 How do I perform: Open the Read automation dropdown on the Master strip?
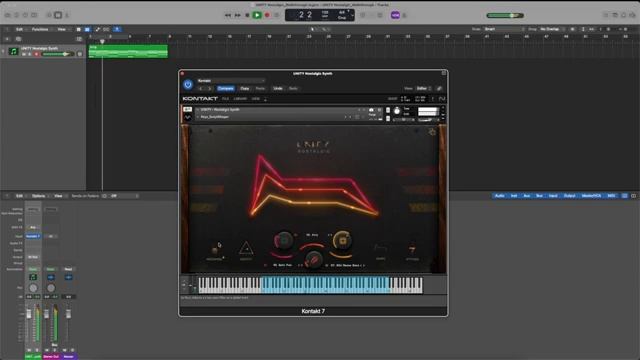pyautogui.click(x=68, y=269)
